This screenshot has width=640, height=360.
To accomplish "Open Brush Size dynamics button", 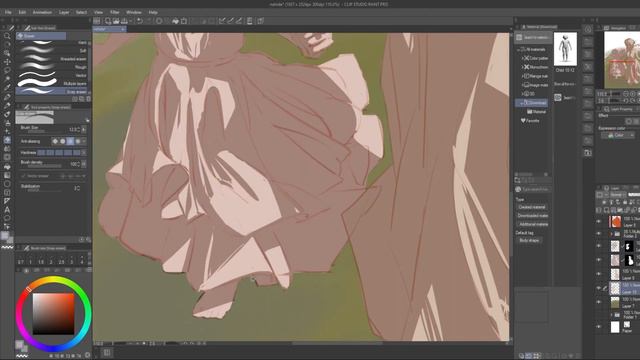I will click(84, 130).
